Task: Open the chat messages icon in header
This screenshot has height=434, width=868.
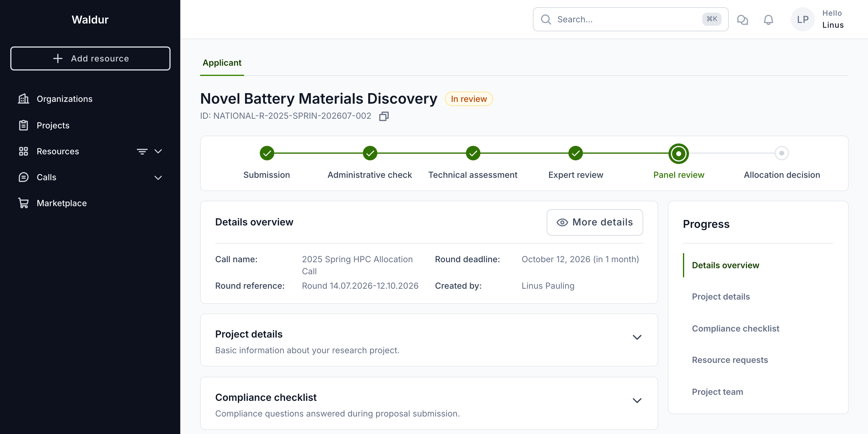Action: (x=742, y=20)
